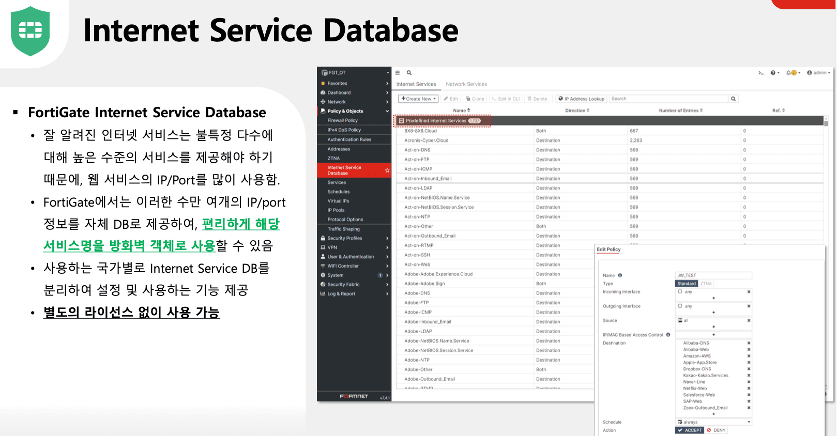Collapse the Policy & Objects menu
This screenshot has width=837, height=436.
[387, 111]
